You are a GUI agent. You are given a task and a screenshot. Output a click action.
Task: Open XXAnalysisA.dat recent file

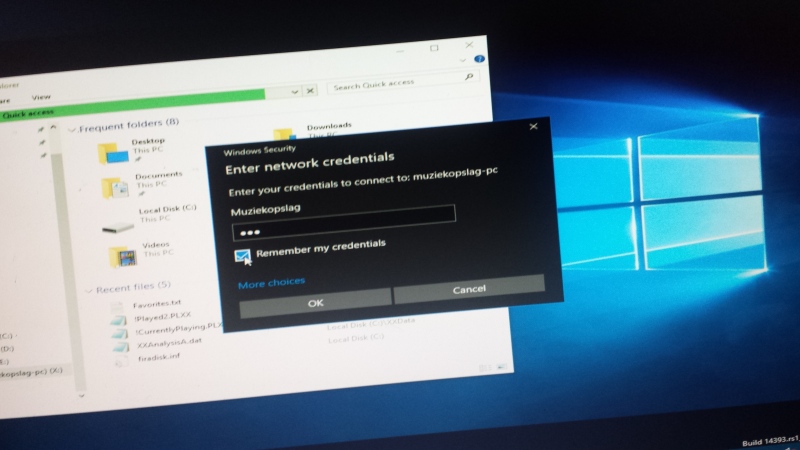pos(169,343)
